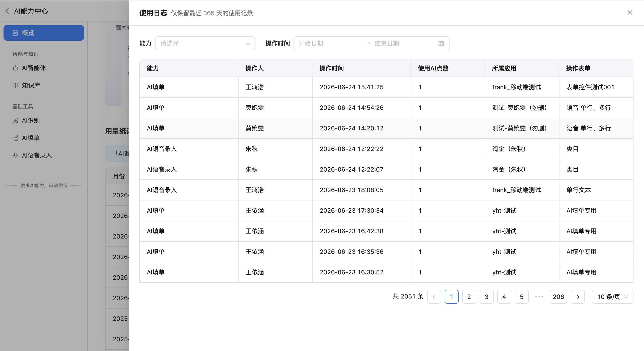Viewport: 644px width, 351px height.
Task: Open the 知识库 menu item
Action: [44, 85]
